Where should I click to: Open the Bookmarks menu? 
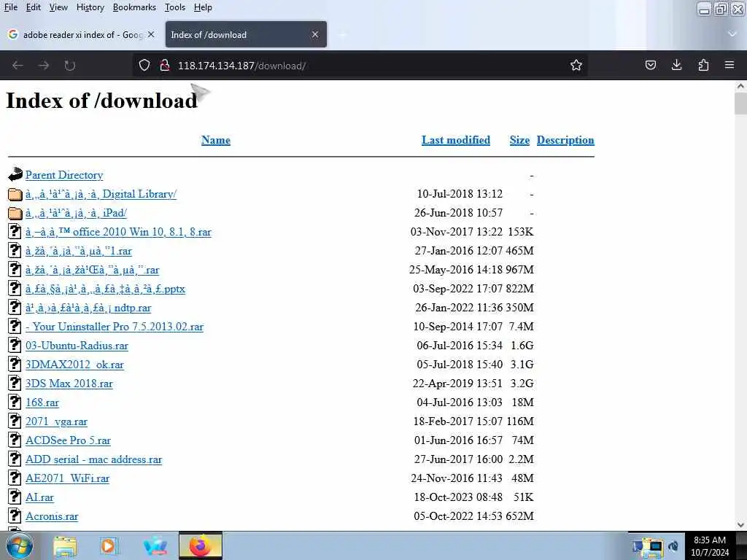[134, 7]
